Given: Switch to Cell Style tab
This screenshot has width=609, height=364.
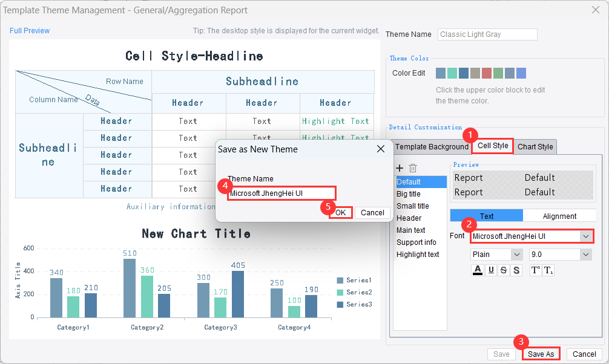Looking at the screenshot, I should [x=493, y=146].
